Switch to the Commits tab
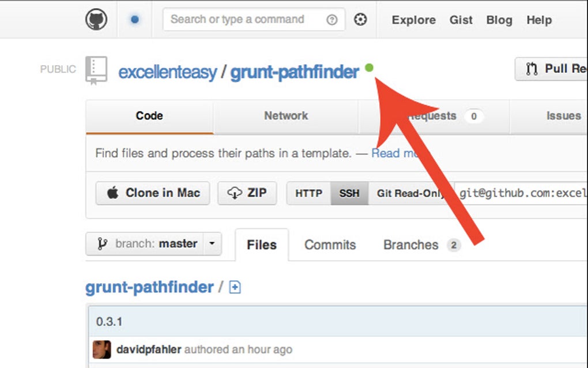Screen dimensions: 588x368 point(329,245)
